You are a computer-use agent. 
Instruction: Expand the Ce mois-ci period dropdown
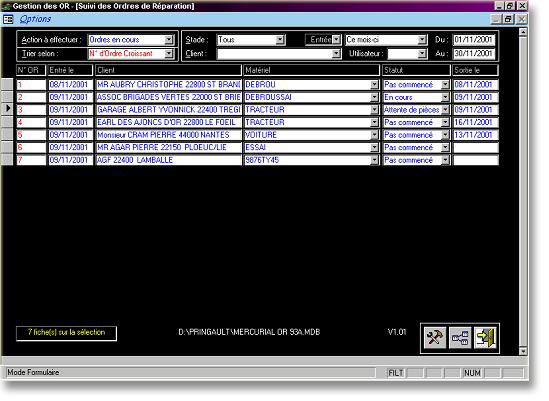pos(422,40)
